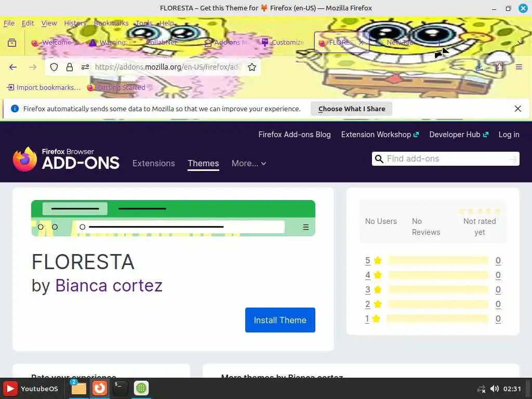Open the Tools menu
This screenshot has width=532, height=399.
click(144, 23)
